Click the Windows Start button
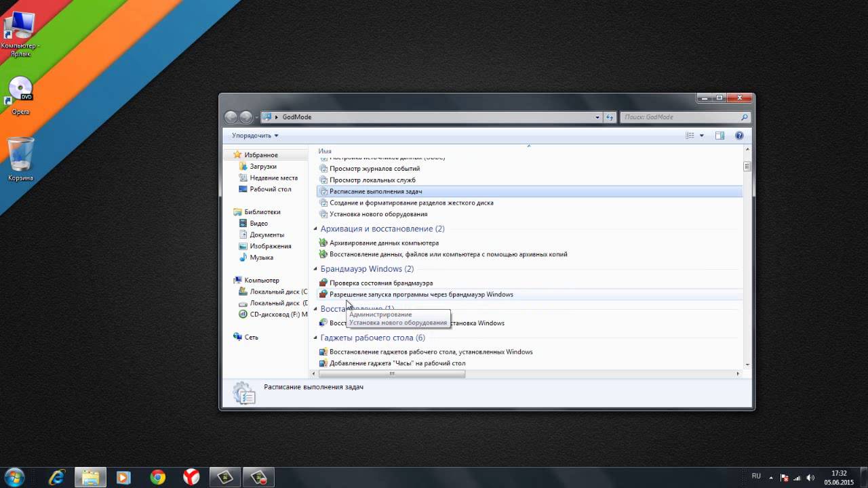868x488 pixels. coord(14,477)
